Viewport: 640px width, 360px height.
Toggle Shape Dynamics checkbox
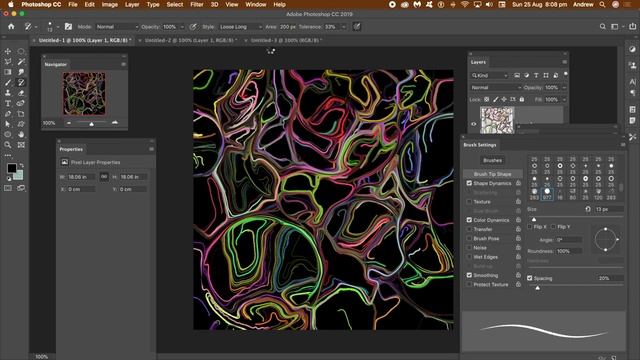point(469,183)
